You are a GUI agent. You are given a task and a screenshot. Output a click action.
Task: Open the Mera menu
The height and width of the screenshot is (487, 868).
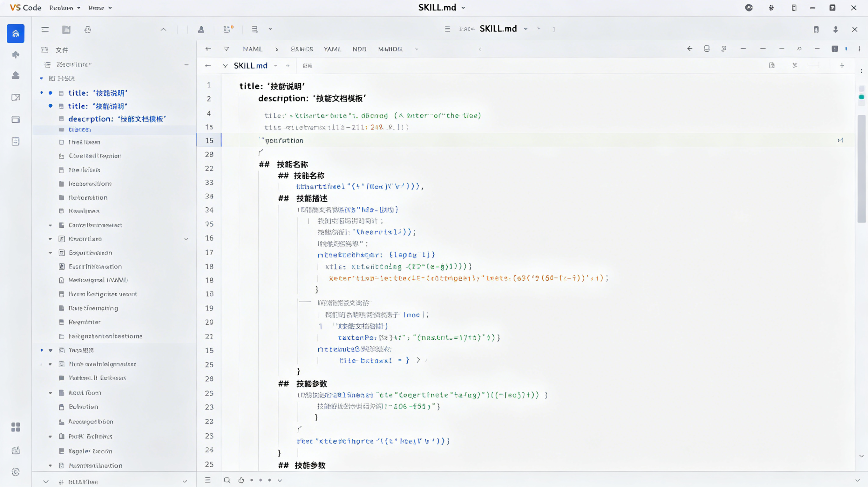point(100,8)
